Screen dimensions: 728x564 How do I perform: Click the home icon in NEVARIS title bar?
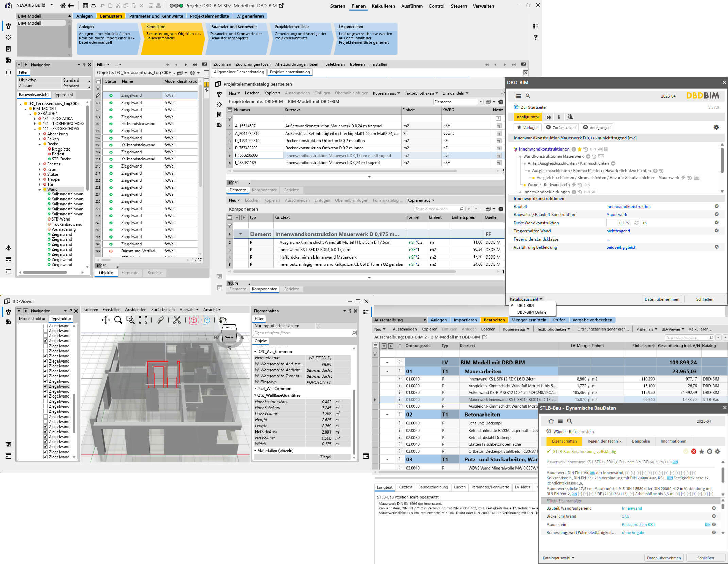(x=63, y=6)
